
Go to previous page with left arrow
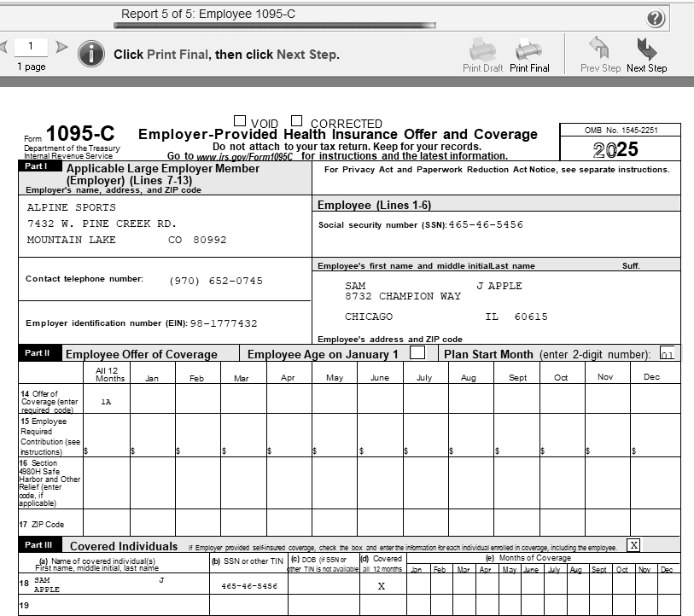click(3, 47)
